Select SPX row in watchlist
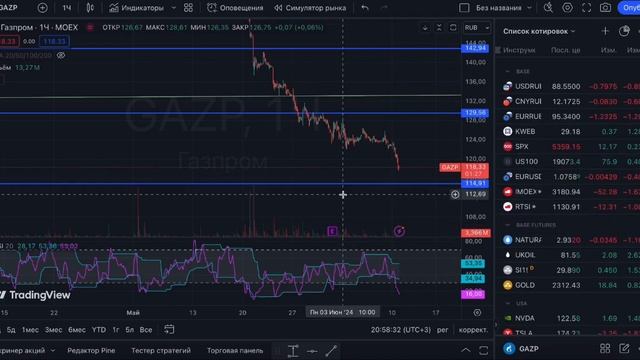Viewport: 640px width, 360px height. 568,147
